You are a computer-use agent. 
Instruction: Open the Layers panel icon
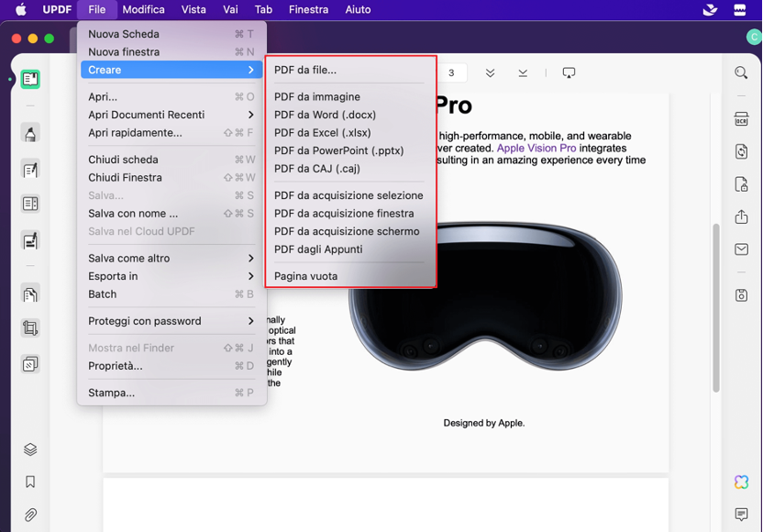pos(30,449)
